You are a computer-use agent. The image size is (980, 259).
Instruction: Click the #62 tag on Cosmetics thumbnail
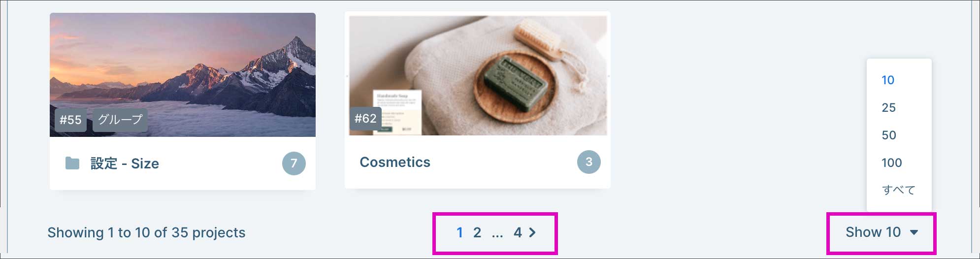click(365, 118)
